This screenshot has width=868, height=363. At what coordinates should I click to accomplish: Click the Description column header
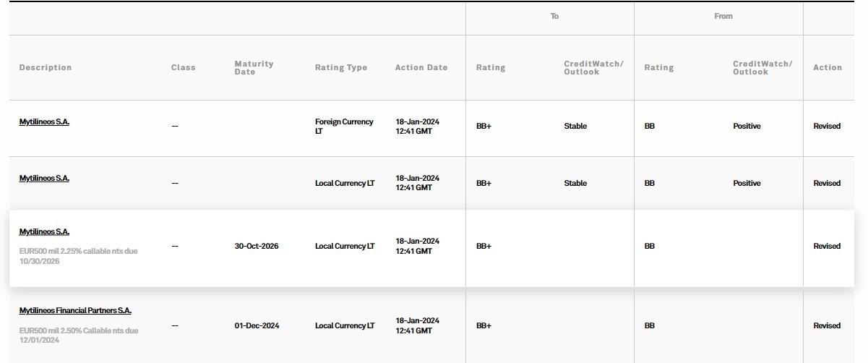click(46, 67)
